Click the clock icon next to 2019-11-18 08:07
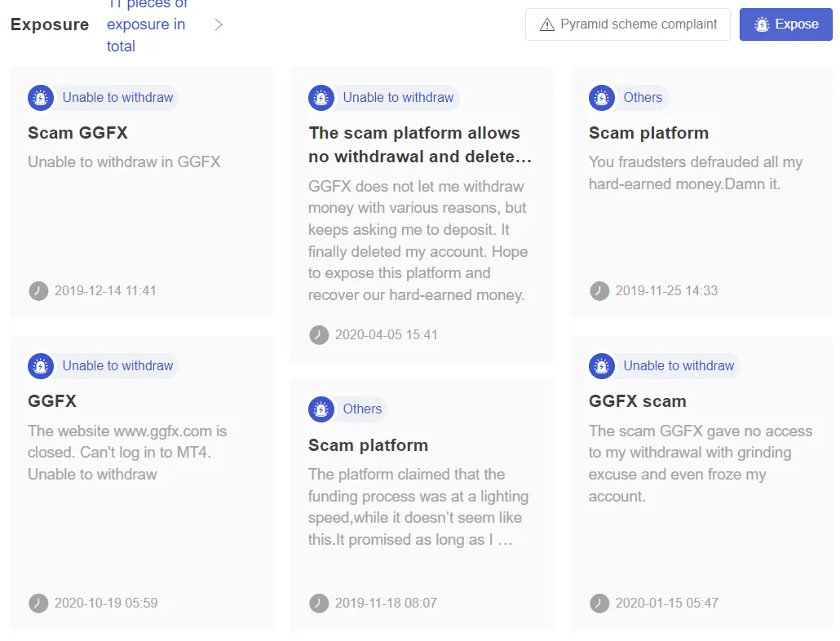 pyautogui.click(x=319, y=603)
